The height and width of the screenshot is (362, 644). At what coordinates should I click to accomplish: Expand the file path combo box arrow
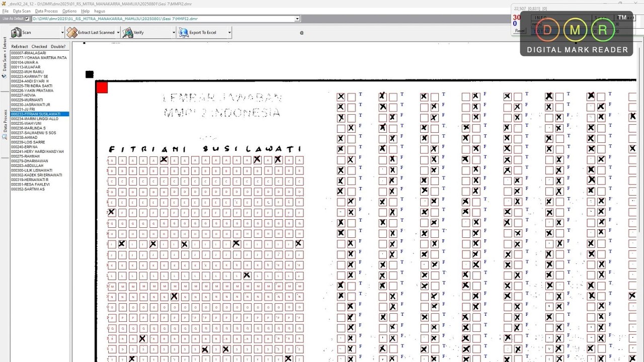pyautogui.click(x=297, y=19)
